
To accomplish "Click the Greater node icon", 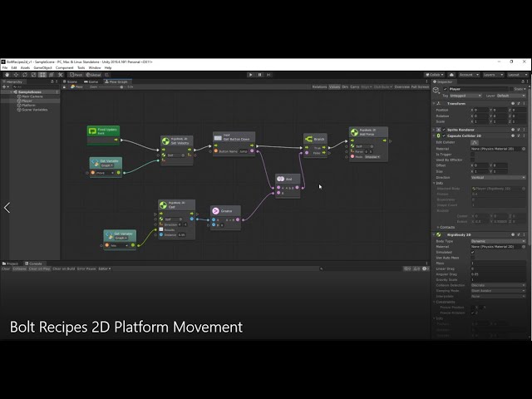I will (x=215, y=211).
